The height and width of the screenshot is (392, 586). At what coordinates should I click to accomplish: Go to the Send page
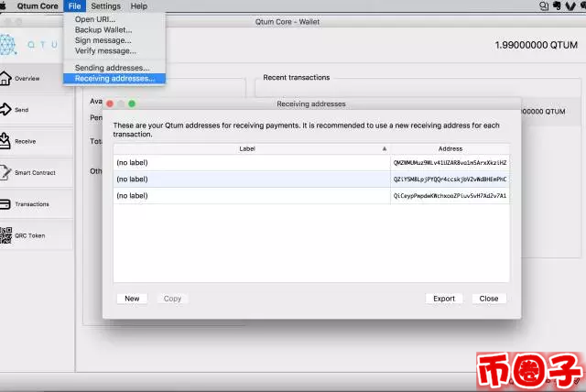tap(23, 110)
